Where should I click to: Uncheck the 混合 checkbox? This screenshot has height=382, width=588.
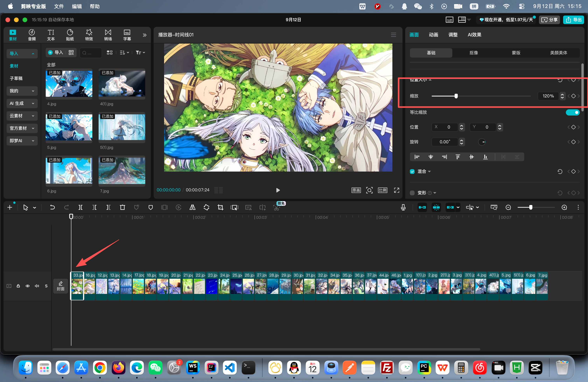click(x=412, y=172)
